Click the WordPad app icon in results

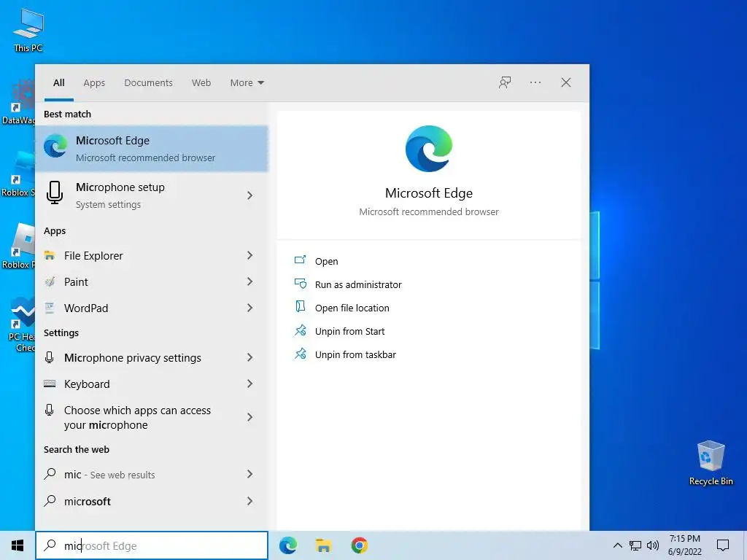pos(50,308)
